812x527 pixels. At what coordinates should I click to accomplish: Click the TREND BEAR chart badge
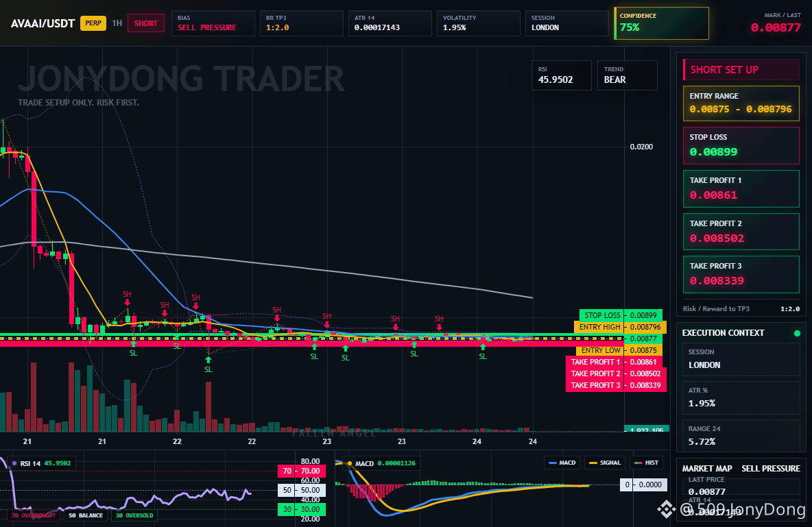pyautogui.click(x=627, y=75)
